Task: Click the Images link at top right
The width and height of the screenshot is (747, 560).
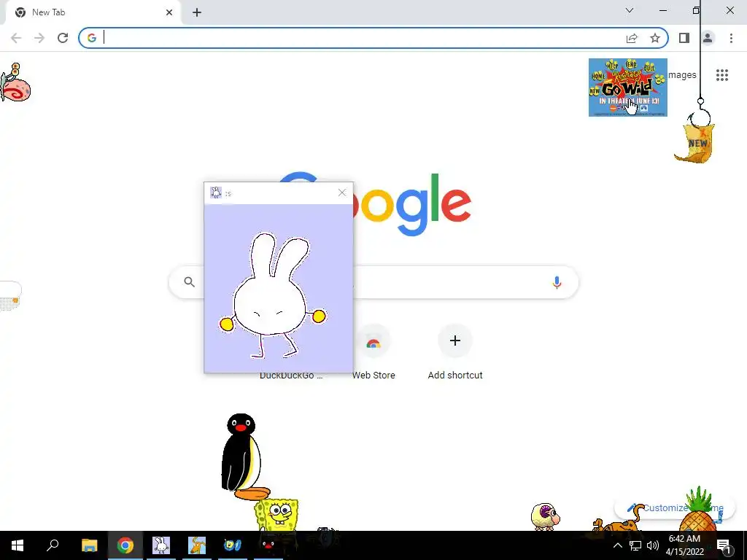Action: (682, 75)
